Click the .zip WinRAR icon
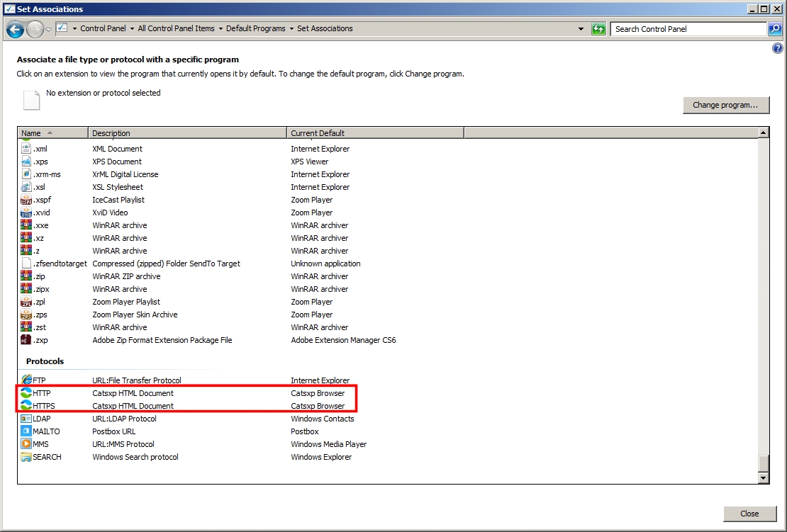This screenshot has height=532, width=787. point(26,276)
